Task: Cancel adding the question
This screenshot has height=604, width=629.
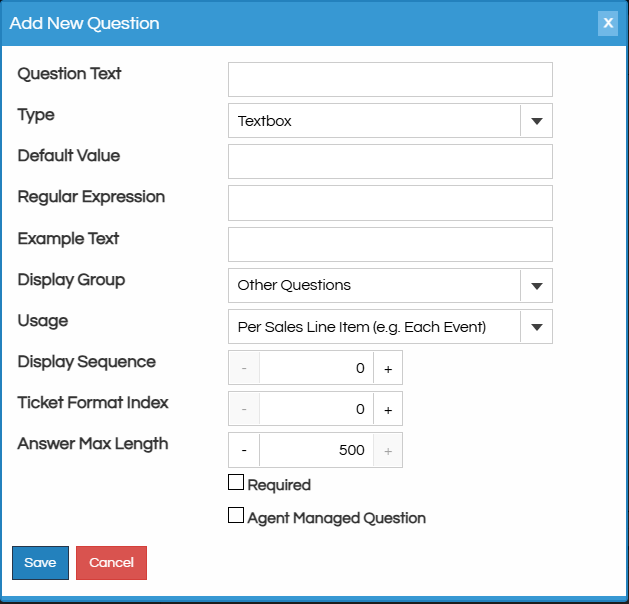Action: click(x=111, y=563)
